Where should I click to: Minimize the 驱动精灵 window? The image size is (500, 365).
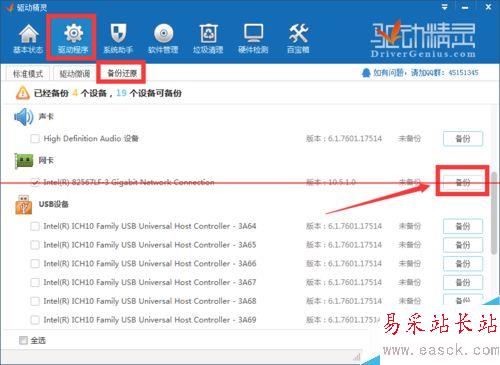[x=465, y=7]
